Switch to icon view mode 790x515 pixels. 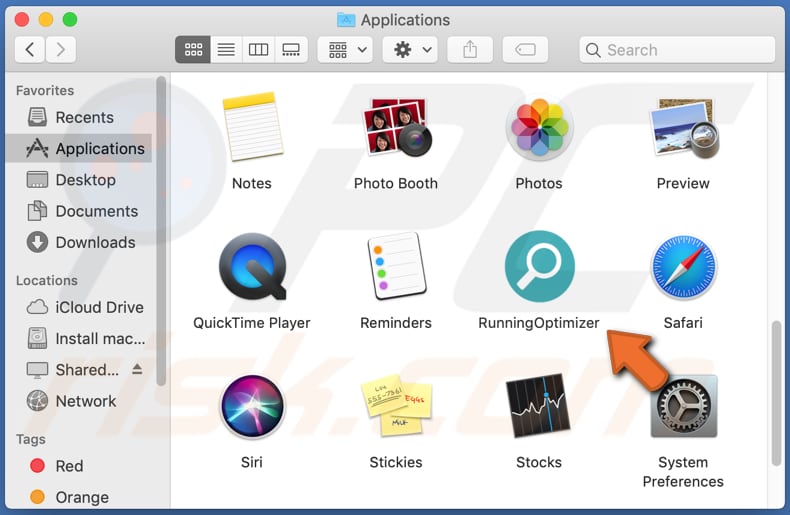click(x=194, y=50)
